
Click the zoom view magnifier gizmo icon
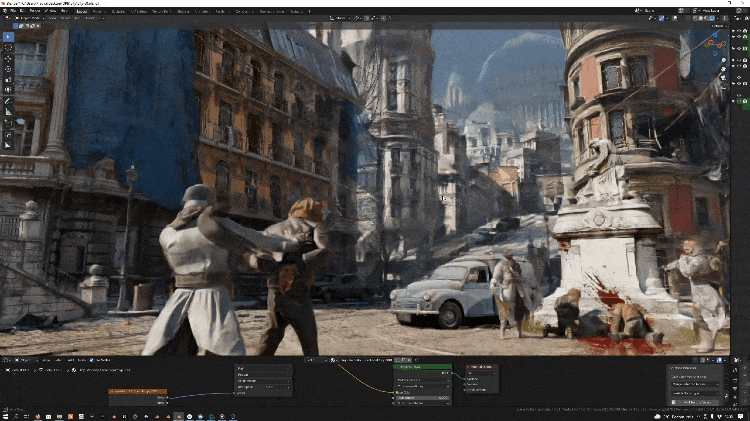pyautogui.click(x=724, y=61)
